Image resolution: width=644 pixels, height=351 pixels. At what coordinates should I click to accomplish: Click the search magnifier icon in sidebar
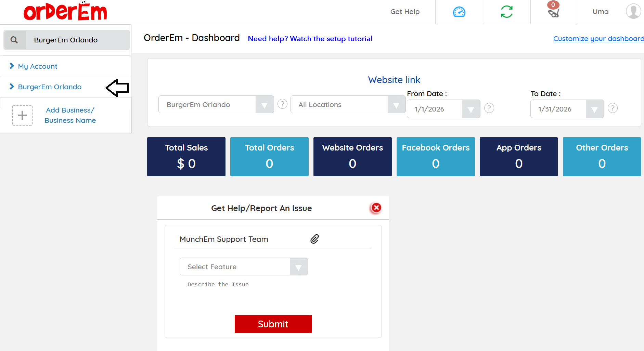(x=14, y=40)
